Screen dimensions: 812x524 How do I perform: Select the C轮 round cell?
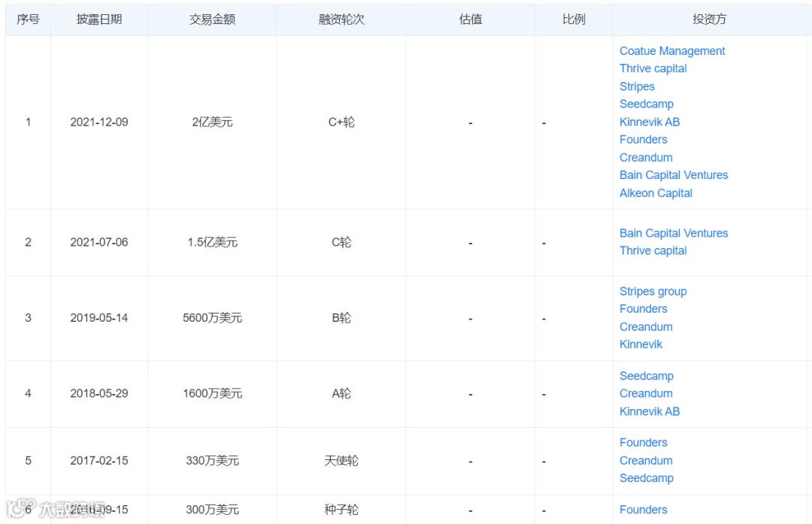click(x=341, y=242)
